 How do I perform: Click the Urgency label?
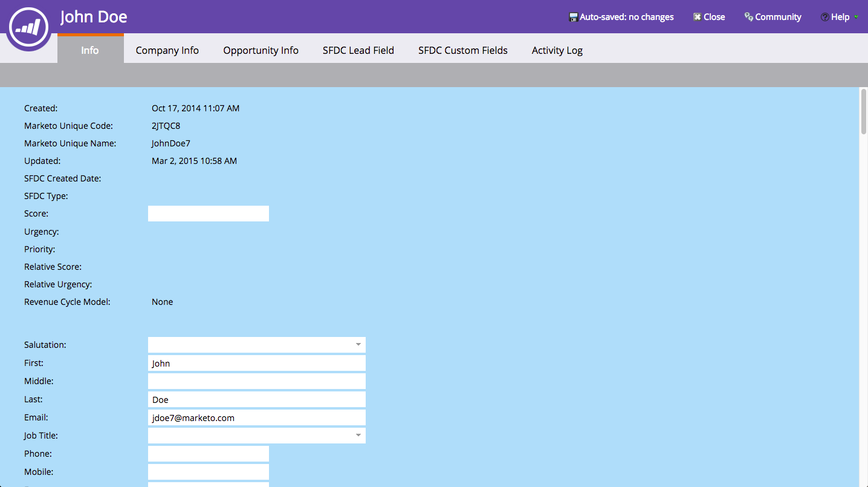(42, 232)
